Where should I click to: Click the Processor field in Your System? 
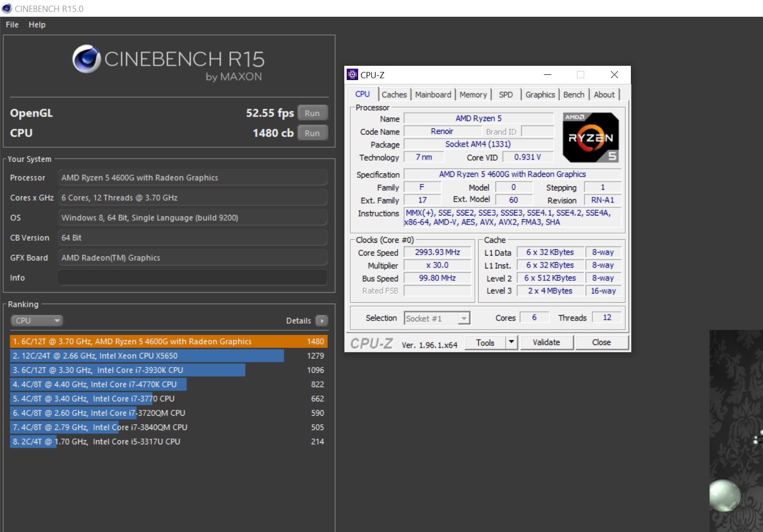click(193, 178)
